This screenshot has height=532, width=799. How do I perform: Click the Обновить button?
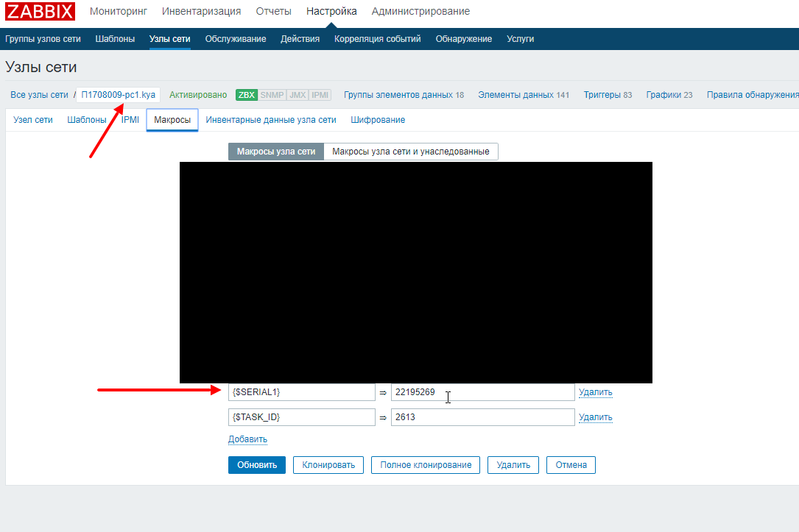point(257,465)
